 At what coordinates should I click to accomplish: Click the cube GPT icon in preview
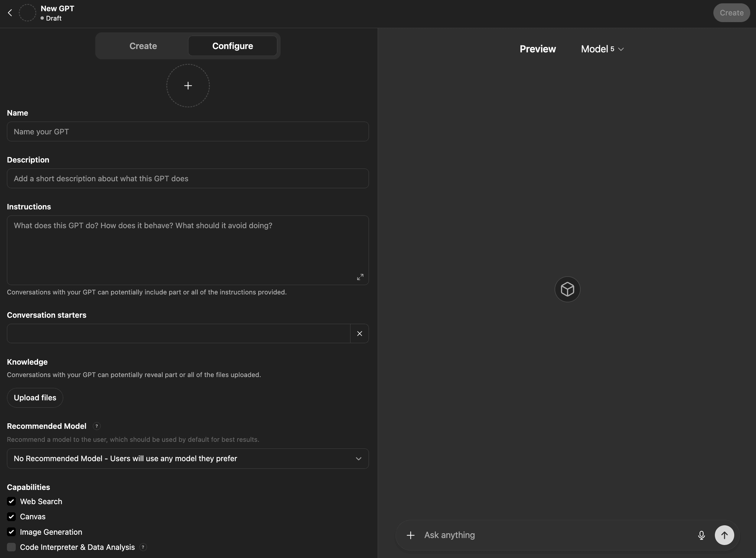[x=567, y=290]
